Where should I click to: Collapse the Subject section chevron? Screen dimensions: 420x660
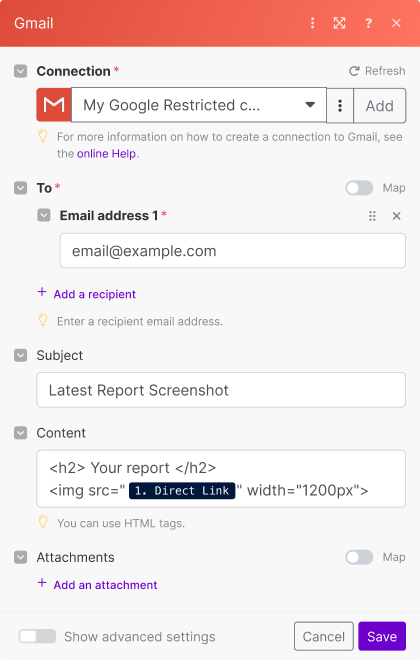pyautogui.click(x=21, y=355)
